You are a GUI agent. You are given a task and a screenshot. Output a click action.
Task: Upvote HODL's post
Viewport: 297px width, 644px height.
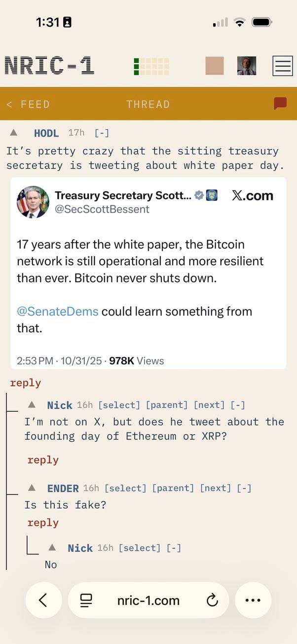14,133
